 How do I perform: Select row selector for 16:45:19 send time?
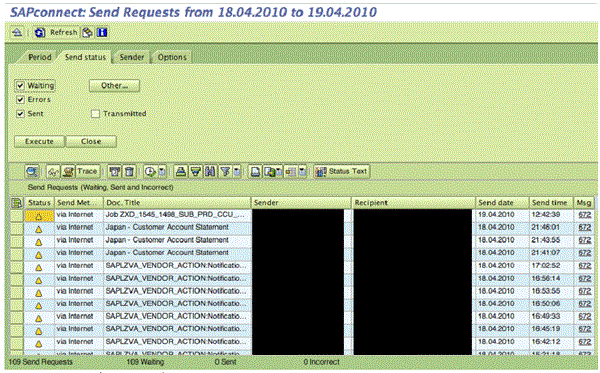click(17, 330)
